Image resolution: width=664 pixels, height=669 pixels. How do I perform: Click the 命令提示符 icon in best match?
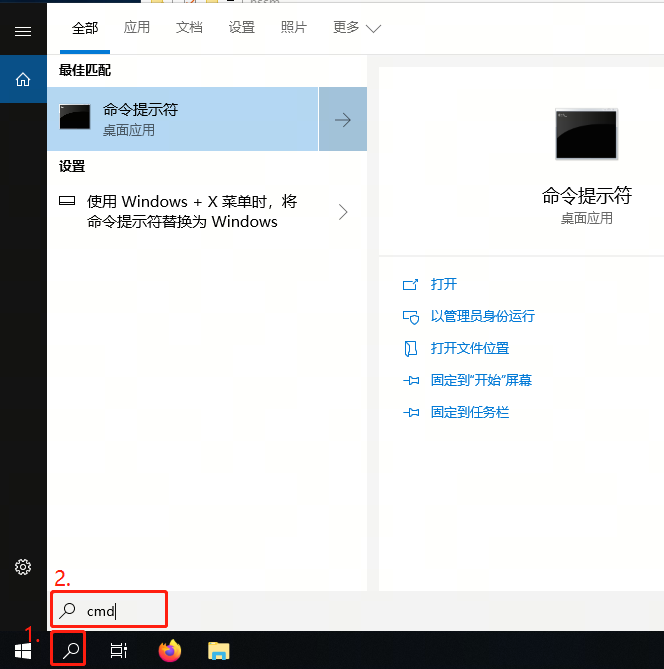(75, 117)
